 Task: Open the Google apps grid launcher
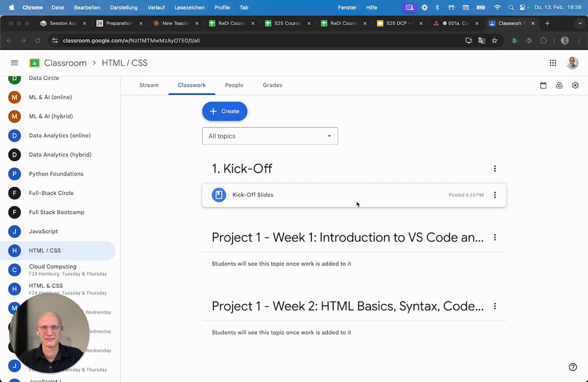553,63
